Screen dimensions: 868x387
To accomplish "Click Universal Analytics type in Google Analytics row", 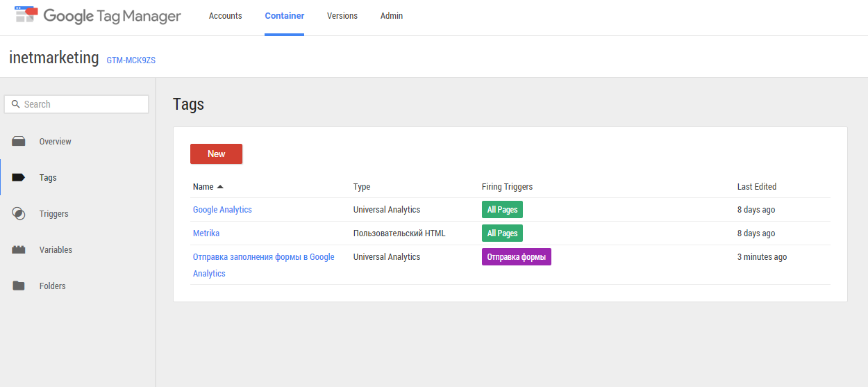I will [387, 210].
